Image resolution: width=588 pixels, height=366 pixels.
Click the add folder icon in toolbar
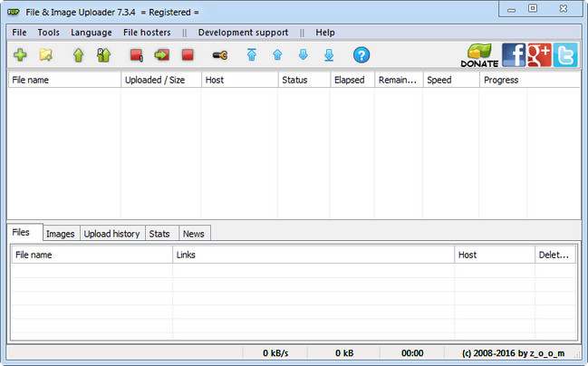click(x=45, y=55)
